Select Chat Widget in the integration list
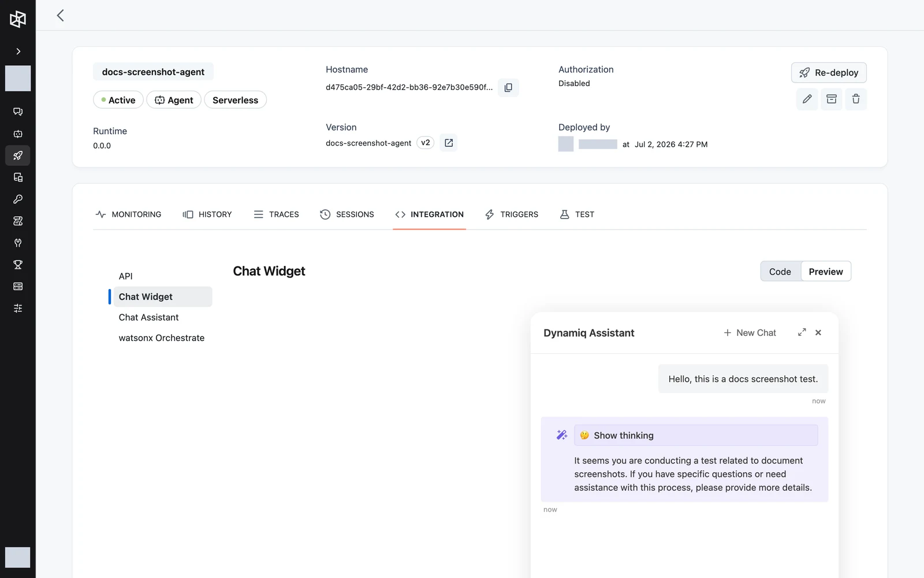The height and width of the screenshot is (578, 924). point(162,297)
